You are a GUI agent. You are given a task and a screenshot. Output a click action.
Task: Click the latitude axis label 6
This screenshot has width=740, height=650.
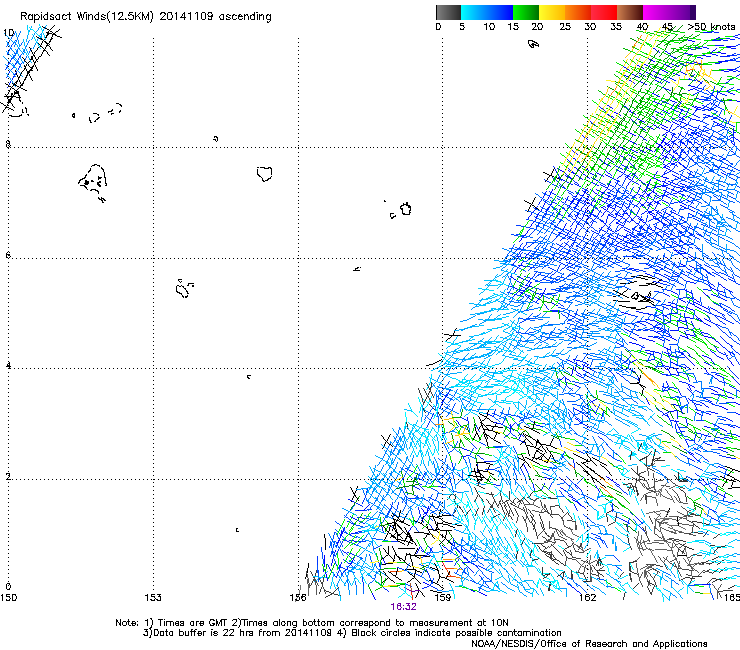tap(8, 255)
